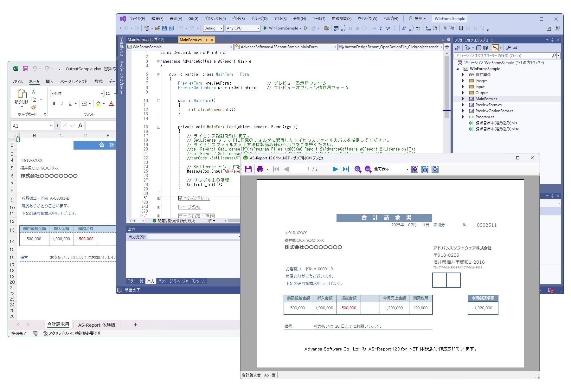The height and width of the screenshot is (392, 571).
Task: Open the 全て表示 zoom dropdown
Action: tap(407, 169)
